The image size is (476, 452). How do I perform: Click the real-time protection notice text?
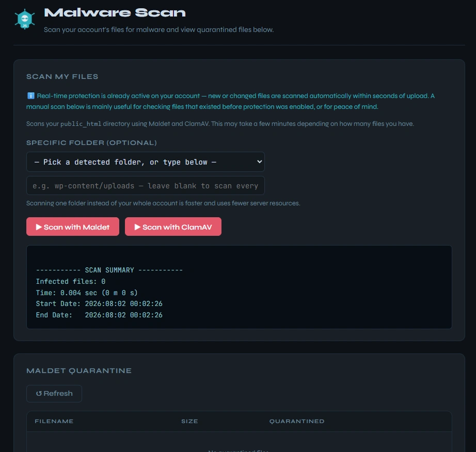point(231,101)
